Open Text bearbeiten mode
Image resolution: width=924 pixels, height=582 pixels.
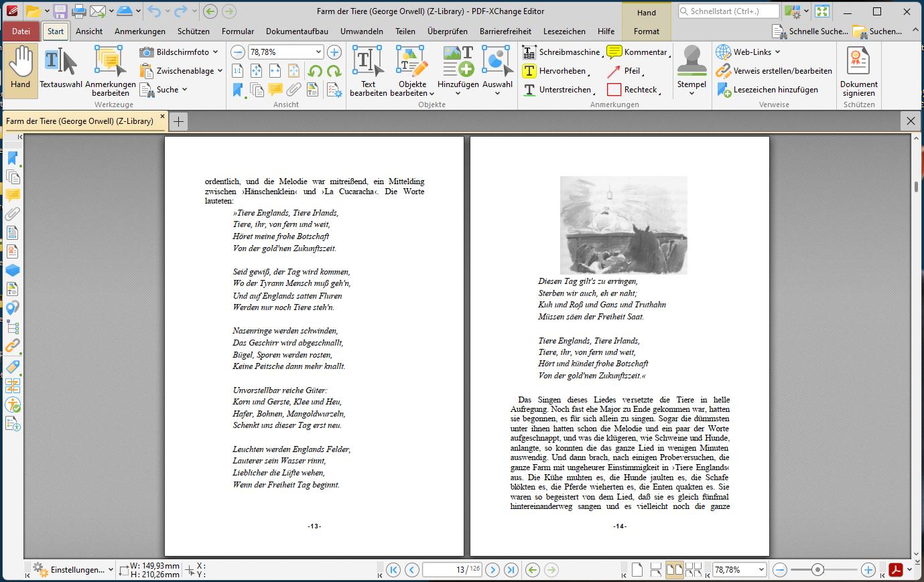tap(368, 70)
